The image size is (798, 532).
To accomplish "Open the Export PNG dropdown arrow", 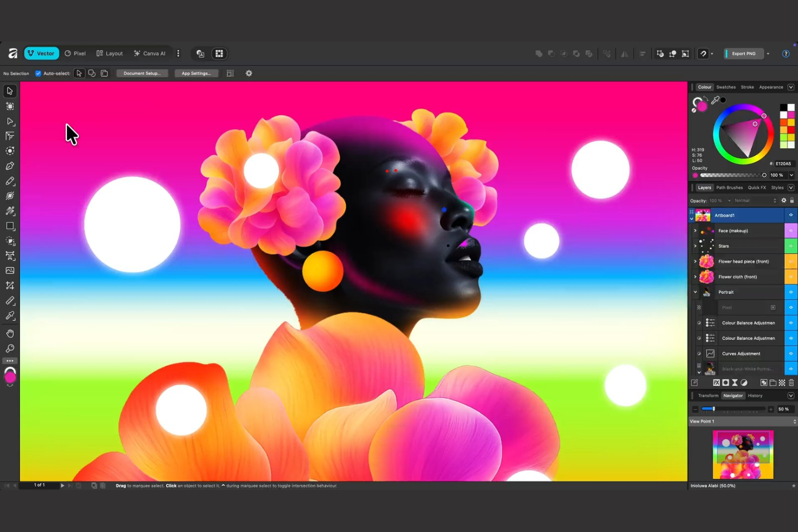I will (768, 53).
